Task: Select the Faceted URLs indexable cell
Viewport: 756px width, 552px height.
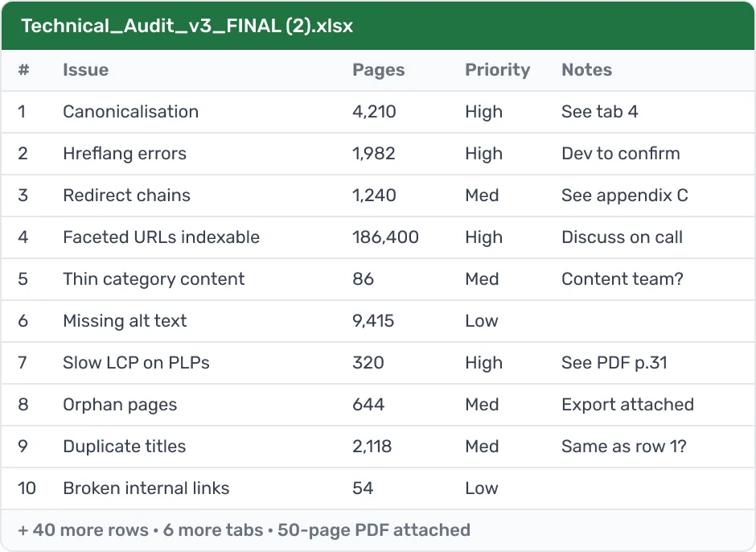Action: click(162, 237)
